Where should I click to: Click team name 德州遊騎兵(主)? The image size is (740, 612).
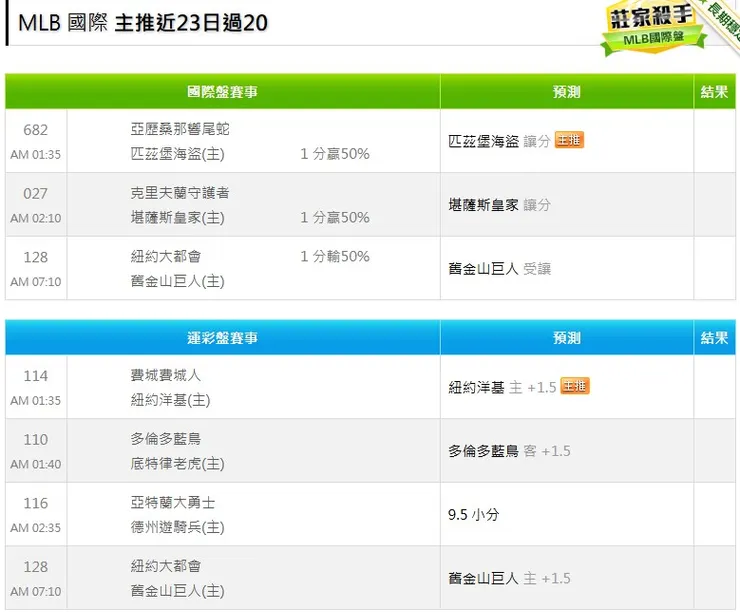click(177, 528)
